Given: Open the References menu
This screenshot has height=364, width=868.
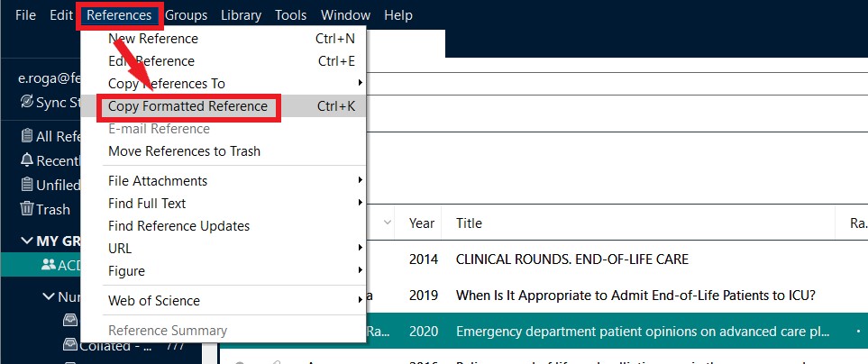Looking at the screenshot, I should [x=119, y=15].
